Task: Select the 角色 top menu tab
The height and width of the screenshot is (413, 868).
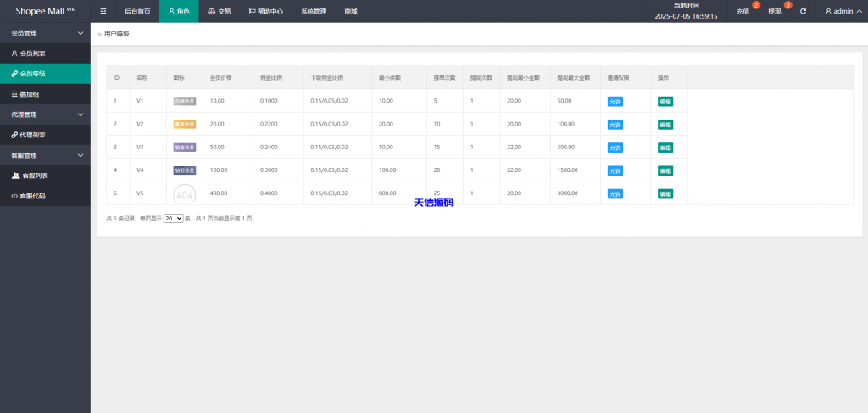Action: pos(179,11)
